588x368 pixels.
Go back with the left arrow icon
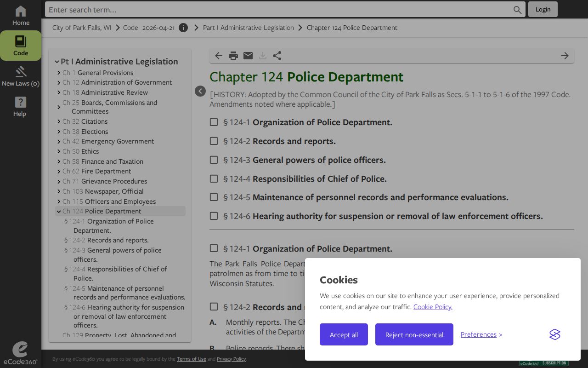219,56
